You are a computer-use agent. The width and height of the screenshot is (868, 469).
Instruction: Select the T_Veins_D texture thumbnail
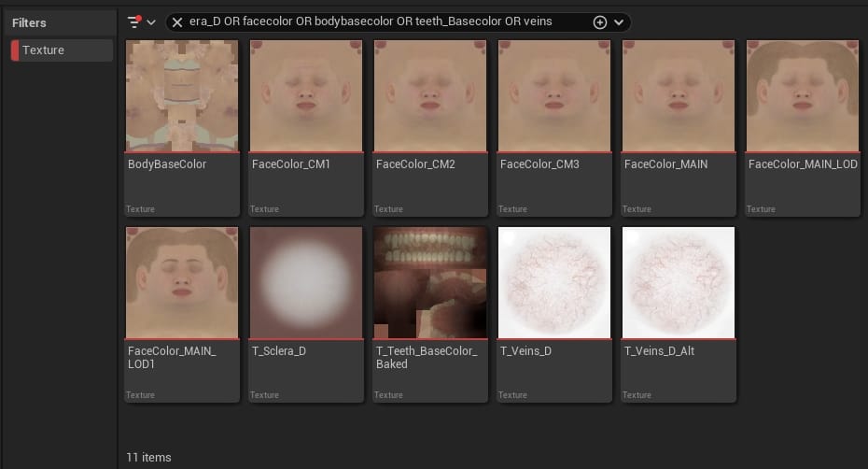(x=554, y=282)
